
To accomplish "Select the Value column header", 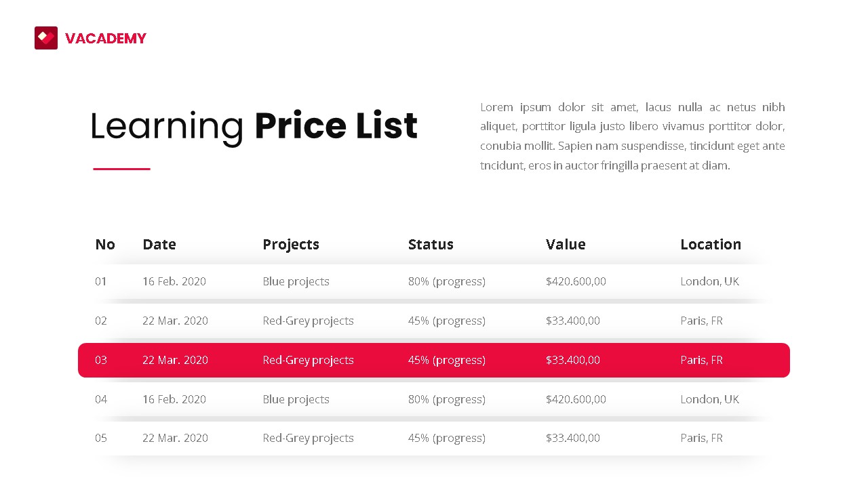I will coord(566,244).
